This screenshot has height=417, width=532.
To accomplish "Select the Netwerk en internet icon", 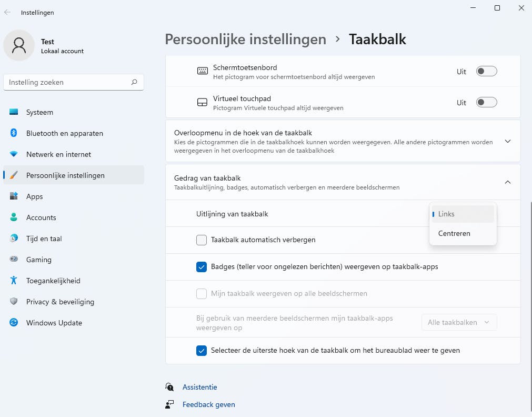I will pyautogui.click(x=14, y=154).
